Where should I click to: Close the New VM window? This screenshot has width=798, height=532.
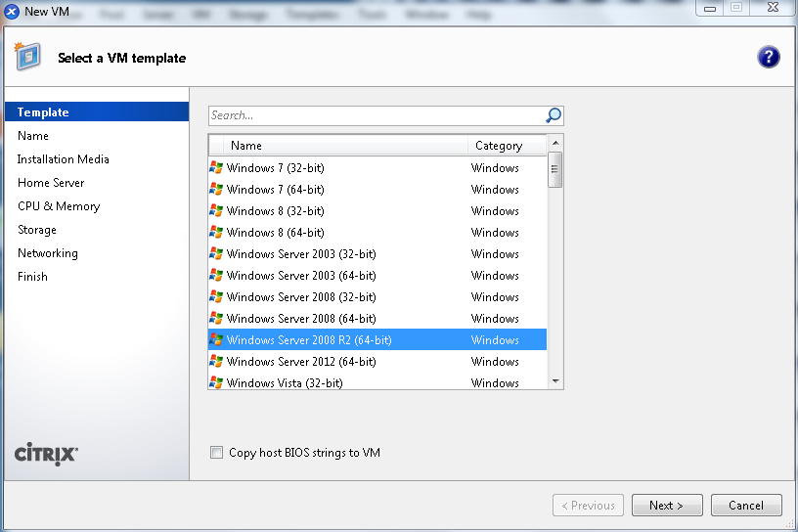(773, 7)
